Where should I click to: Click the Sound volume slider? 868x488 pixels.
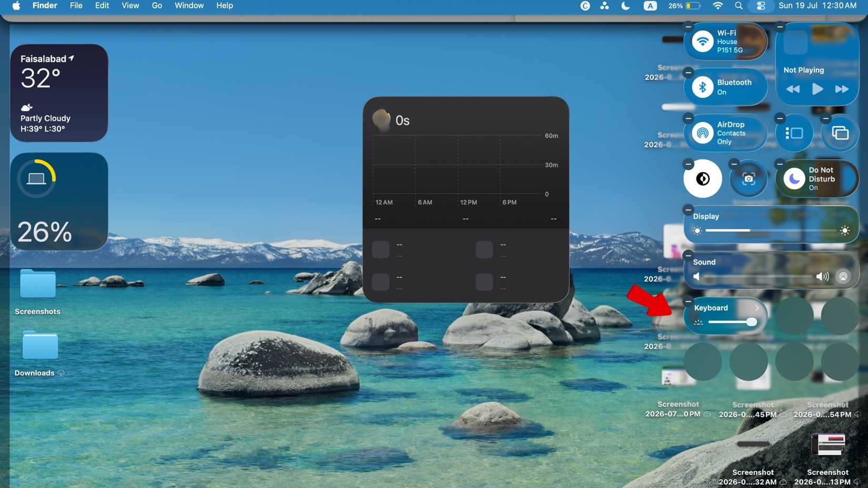pyautogui.click(x=758, y=277)
